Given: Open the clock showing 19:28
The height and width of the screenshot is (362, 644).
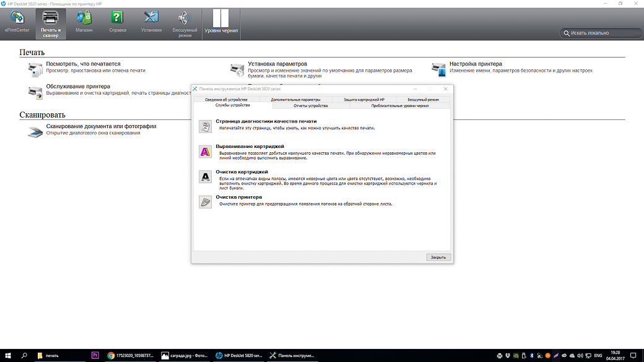Looking at the screenshot, I should pyautogui.click(x=616, y=355).
